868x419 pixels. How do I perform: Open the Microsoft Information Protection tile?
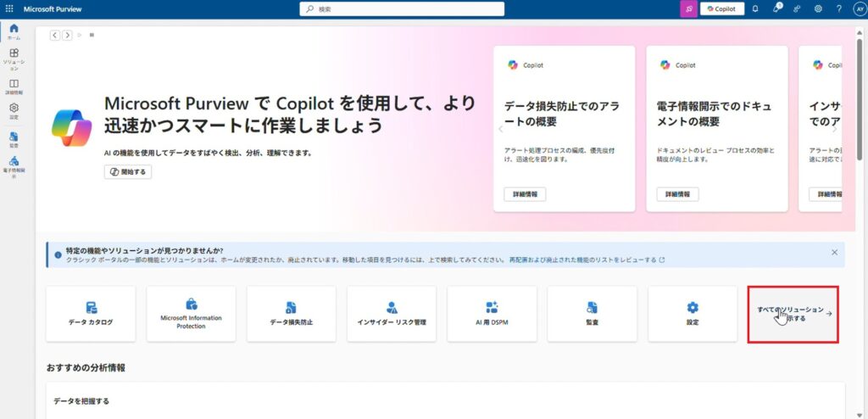pyautogui.click(x=191, y=314)
